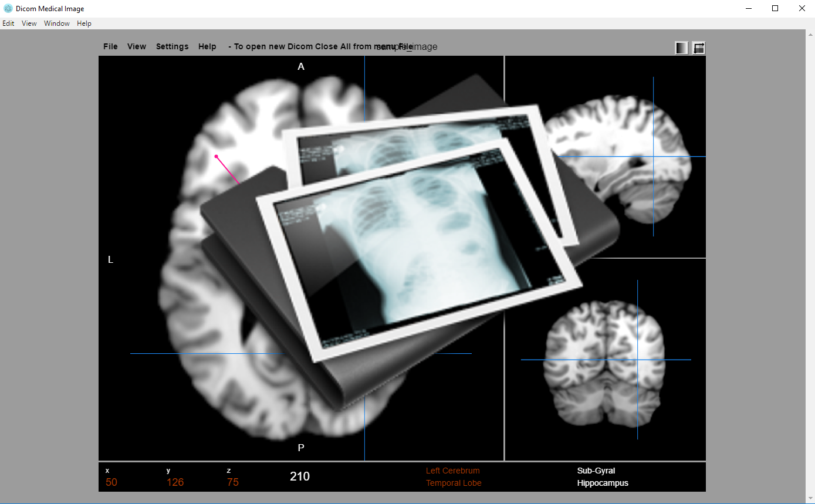Click the Sub-Gyral label
Viewport: 815px width, 504px height.
[596, 471]
